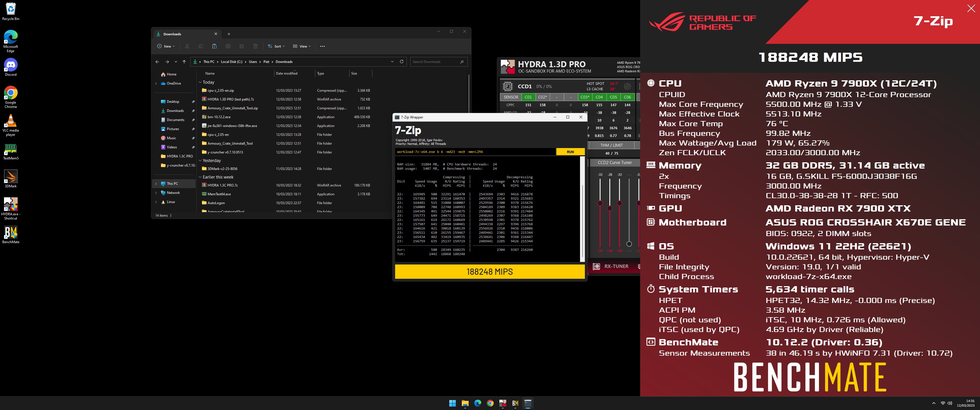The width and height of the screenshot is (980, 410).
Task: Click Cut icon in Explorer toolbar
Action: 187,46
